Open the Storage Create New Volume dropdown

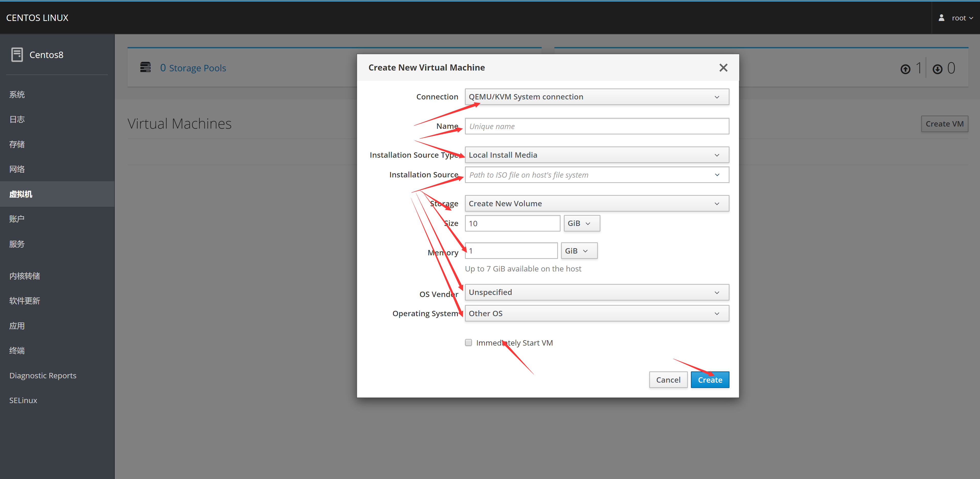(597, 203)
